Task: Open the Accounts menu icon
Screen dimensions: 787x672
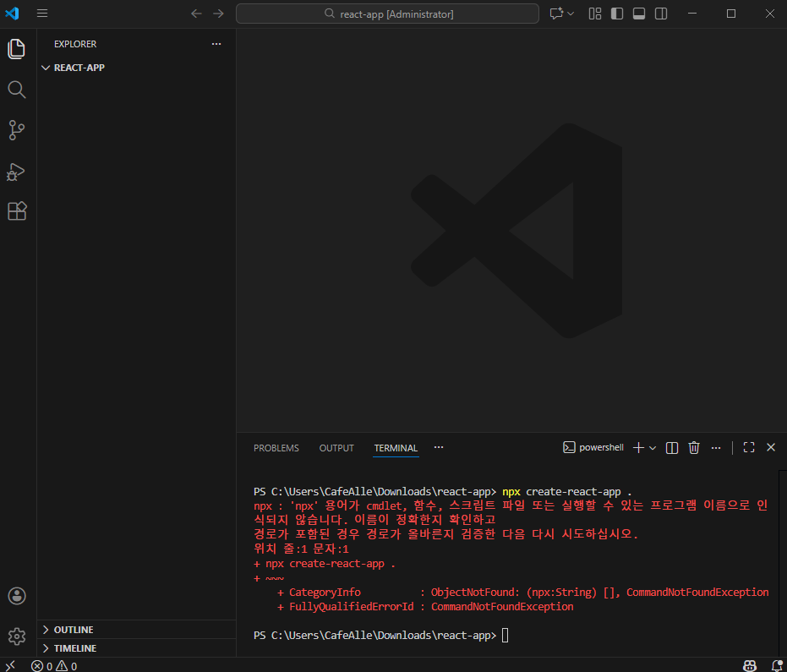Action: pos(17,596)
